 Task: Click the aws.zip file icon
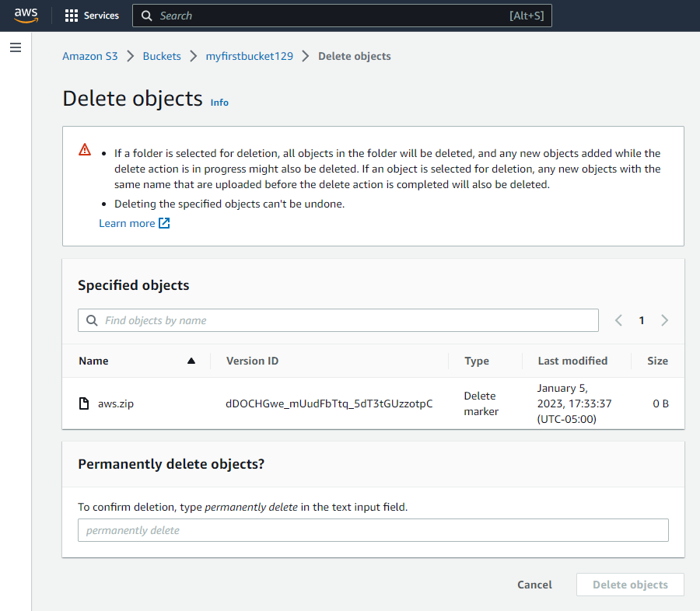pos(84,403)
